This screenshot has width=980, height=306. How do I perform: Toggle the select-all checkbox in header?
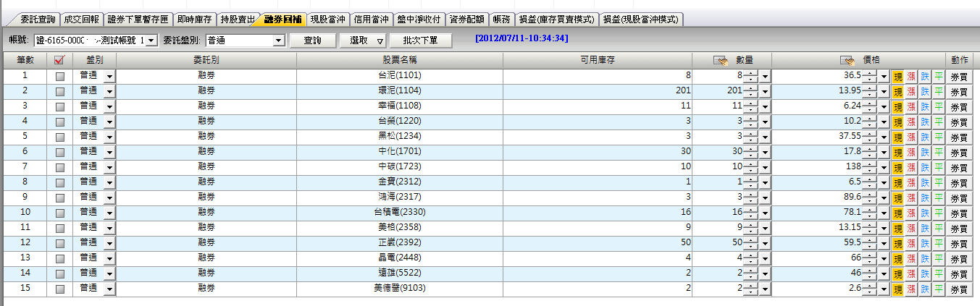(x=60, y=60)
